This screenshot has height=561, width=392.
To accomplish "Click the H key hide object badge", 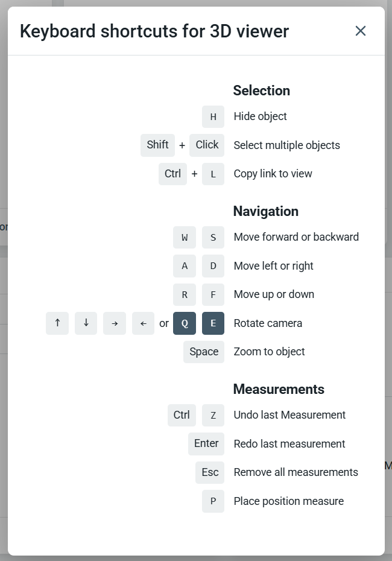I will [213, 116].
